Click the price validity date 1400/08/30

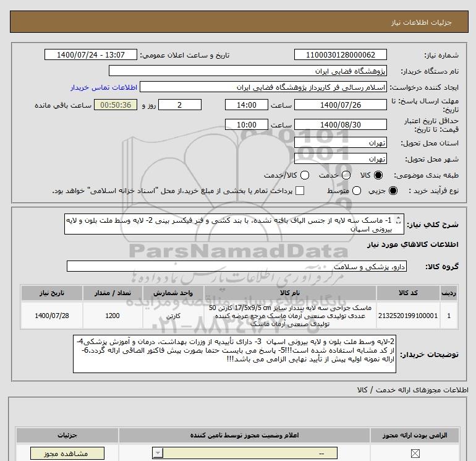[x=340, y=124]
